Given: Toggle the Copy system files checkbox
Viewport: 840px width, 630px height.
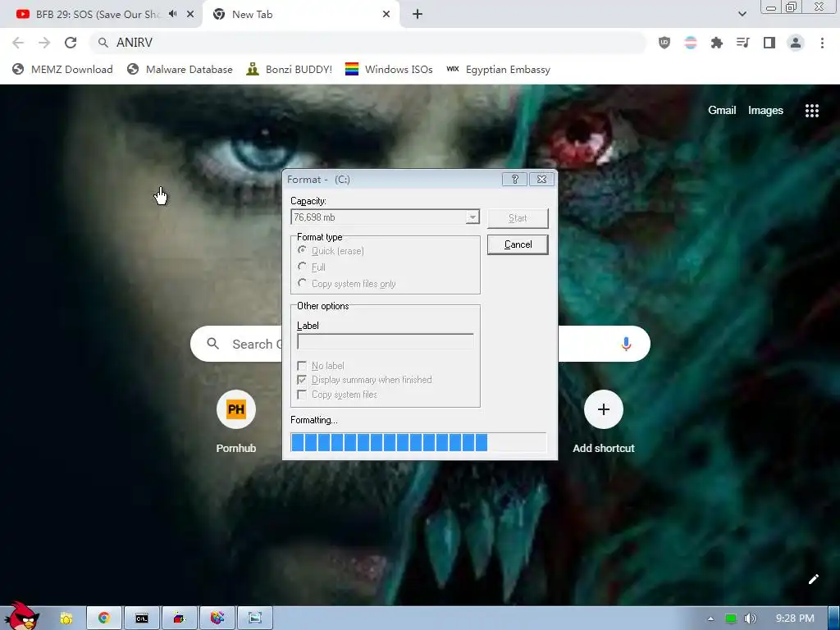Looking at the screenshot, I should (x=302, y=395).
